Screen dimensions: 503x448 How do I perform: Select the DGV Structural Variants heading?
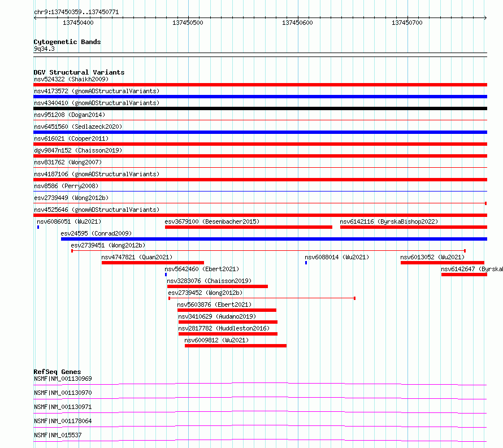(x=79, y=72)
